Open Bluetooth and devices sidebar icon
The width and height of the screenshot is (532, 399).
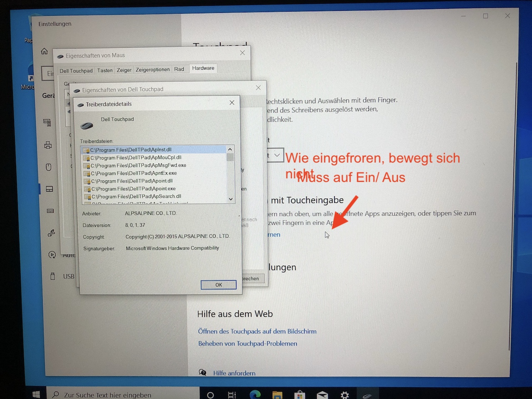(47, 122)
